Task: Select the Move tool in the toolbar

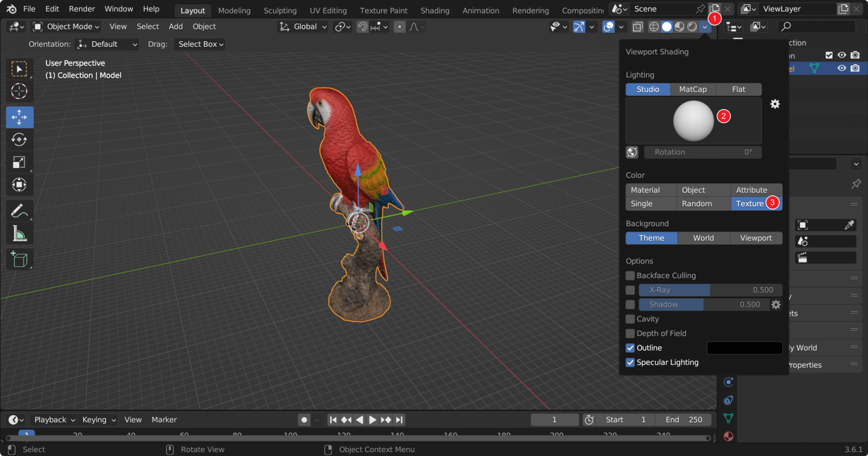Action: tap(19, 117)
